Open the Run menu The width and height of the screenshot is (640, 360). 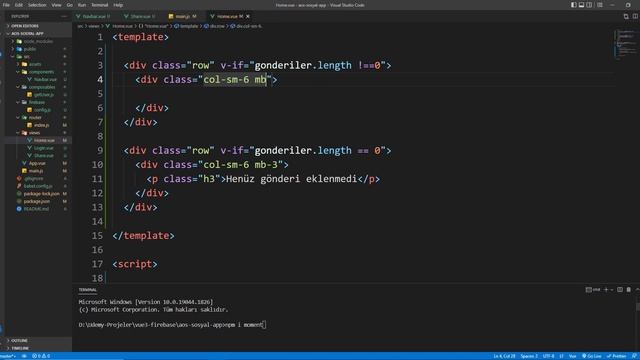point(82,5)
